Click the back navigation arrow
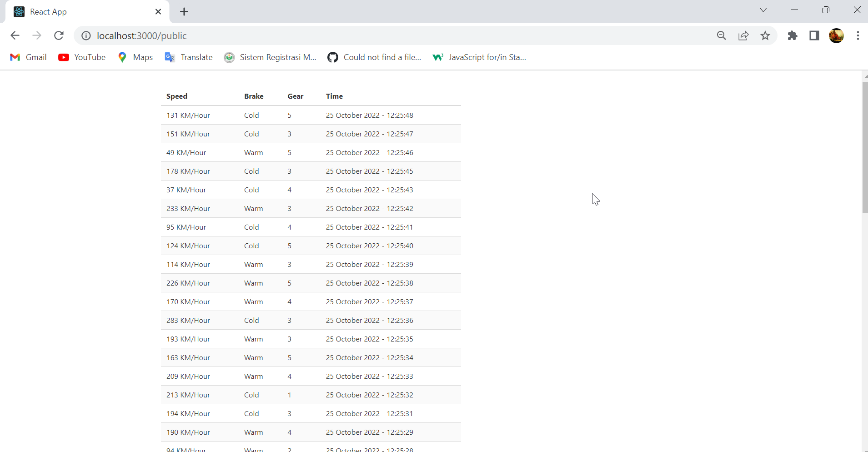 tap(15, 35)
